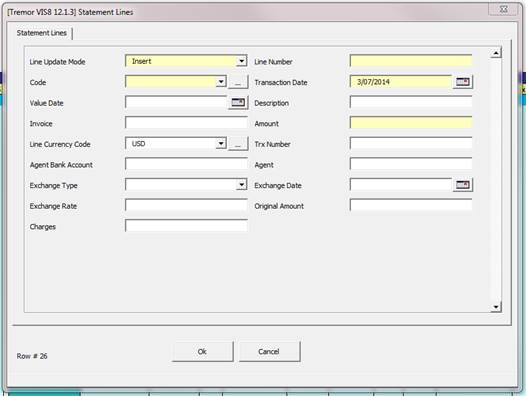Click the Original Amount label
The height and width of the screenshot is (396, 526).
point(279,206)
